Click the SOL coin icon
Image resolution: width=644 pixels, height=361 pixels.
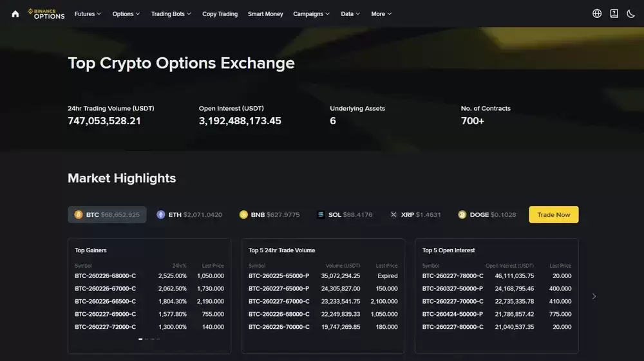click(321, 214)
